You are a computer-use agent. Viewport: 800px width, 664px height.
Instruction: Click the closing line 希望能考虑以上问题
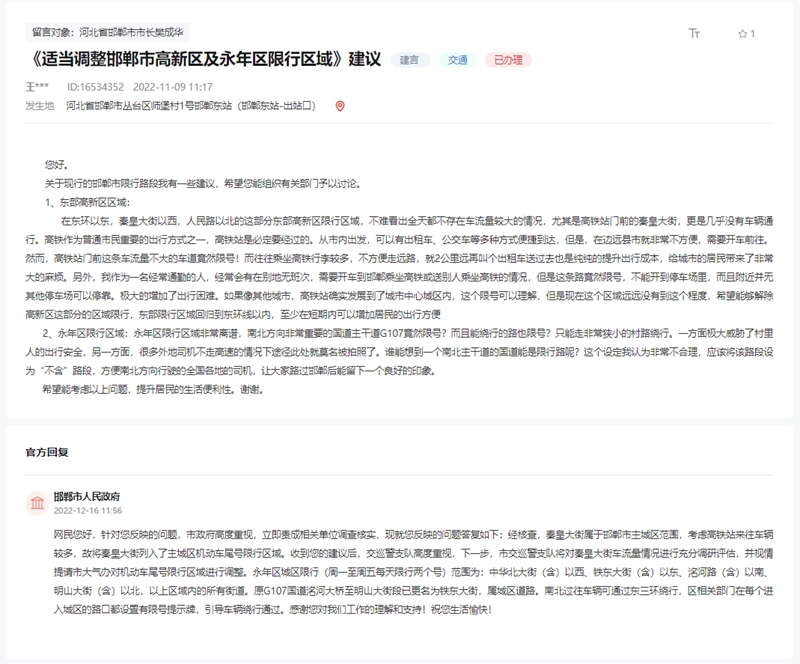tap(153, 390)
